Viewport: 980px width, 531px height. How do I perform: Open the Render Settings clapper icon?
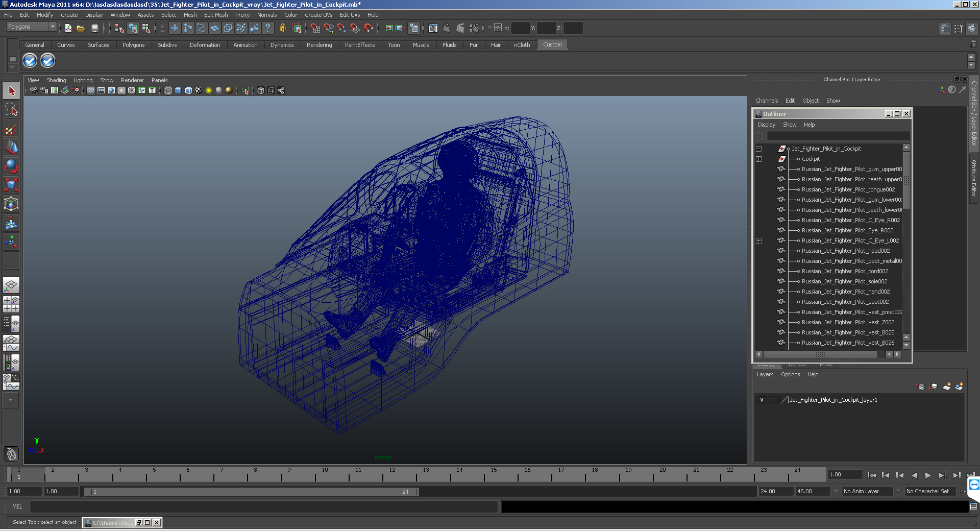click(474, 29)
